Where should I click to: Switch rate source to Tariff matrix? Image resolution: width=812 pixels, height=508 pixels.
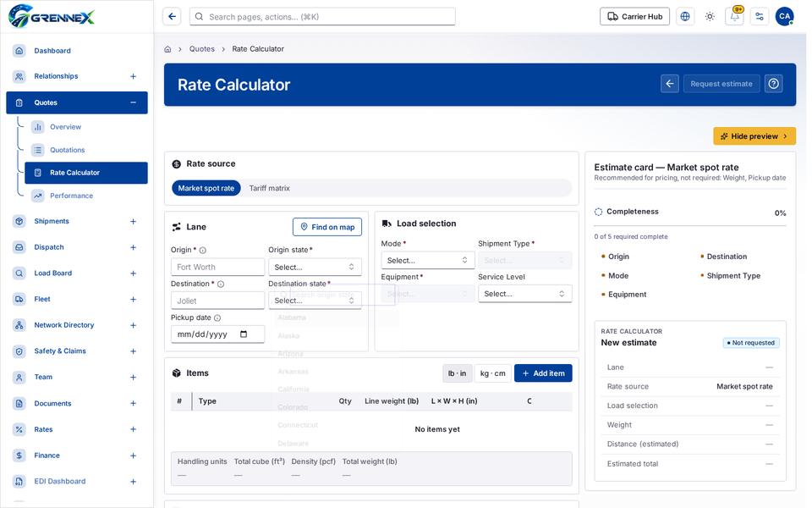(269, 188)
